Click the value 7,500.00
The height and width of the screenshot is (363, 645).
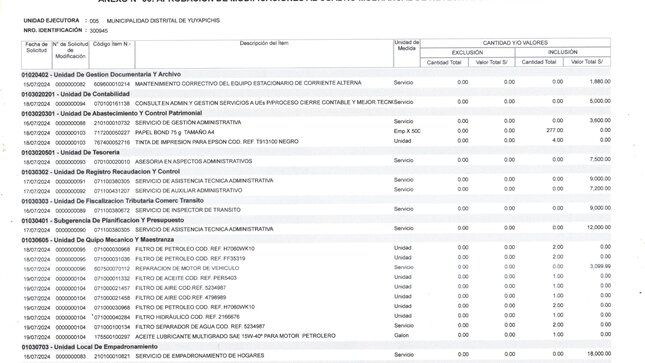[x=600, y=159]
